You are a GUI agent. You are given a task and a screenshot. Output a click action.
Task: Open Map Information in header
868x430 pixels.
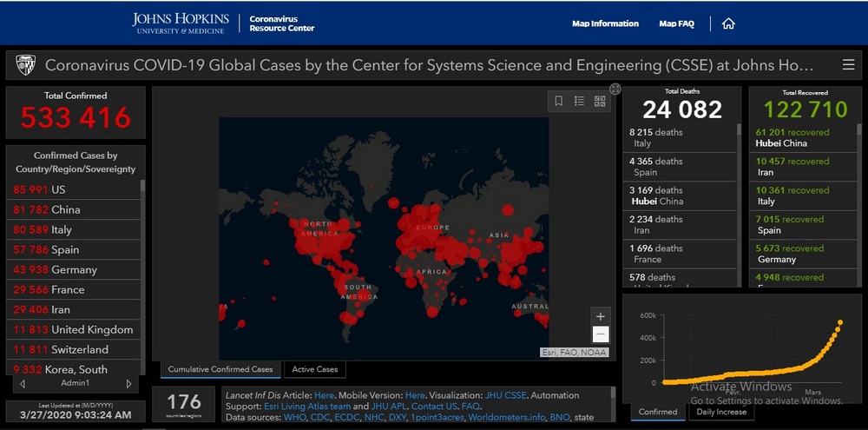point(605,23)
